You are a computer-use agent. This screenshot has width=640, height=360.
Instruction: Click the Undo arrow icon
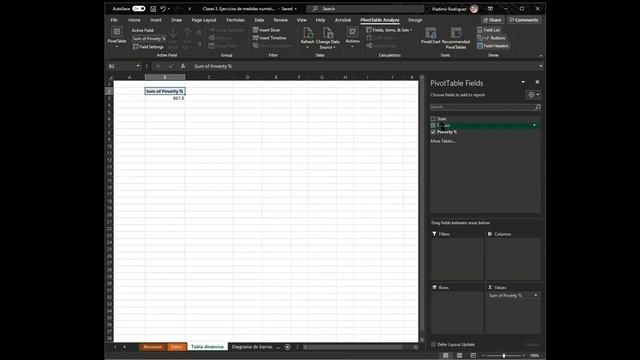163,9
